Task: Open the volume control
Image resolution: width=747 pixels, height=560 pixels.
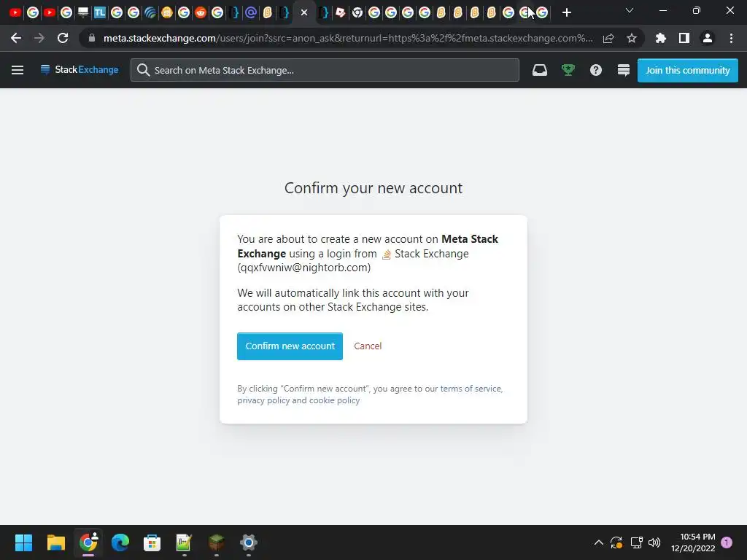Action: click(654, 542)
